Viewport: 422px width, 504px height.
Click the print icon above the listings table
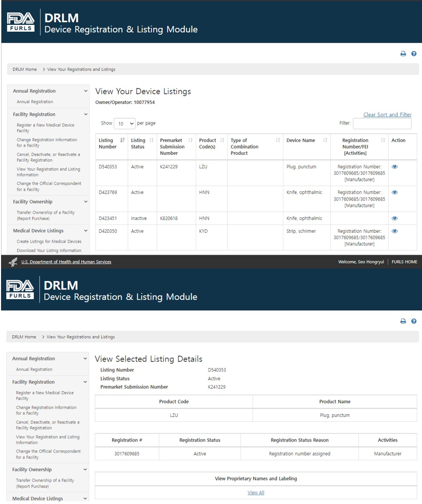pyautogui.click(x=403, y=54)
